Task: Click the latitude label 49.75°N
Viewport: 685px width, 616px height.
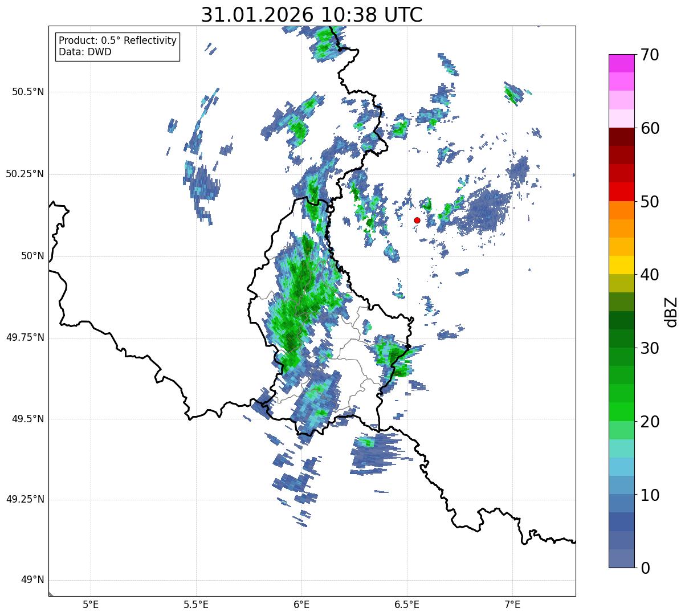Action: tap(25, 337)
